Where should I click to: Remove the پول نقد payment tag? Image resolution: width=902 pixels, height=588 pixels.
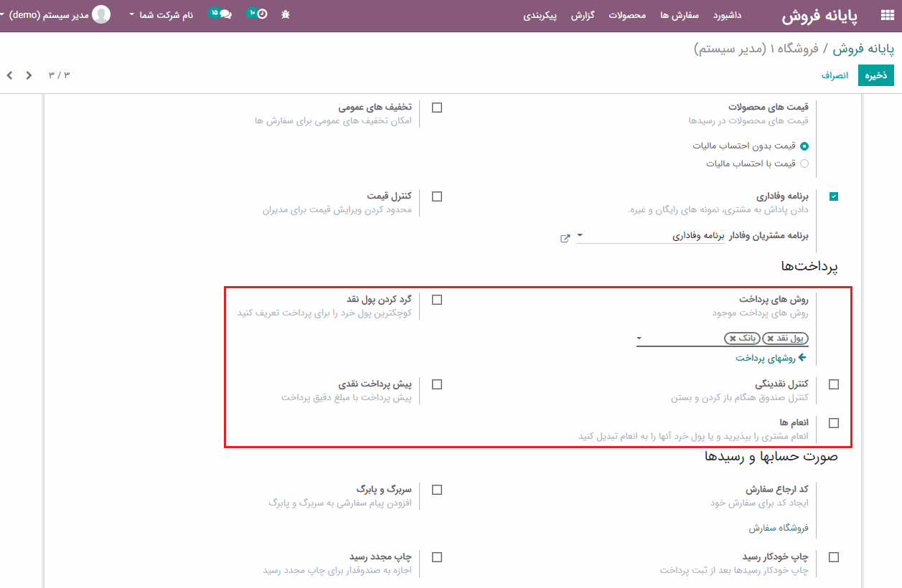(770, 338)
